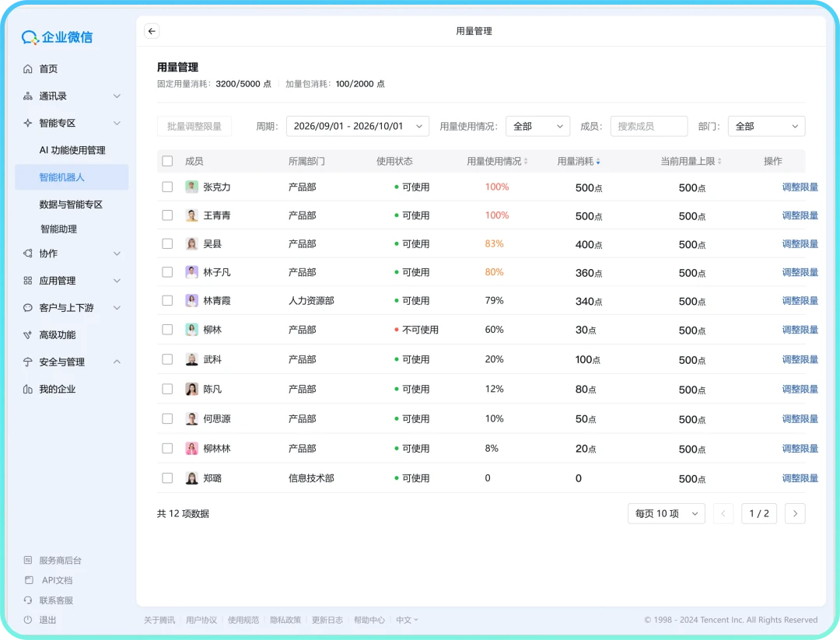
Task: Click the 通讯录 contacts icon
Action: 28,96
